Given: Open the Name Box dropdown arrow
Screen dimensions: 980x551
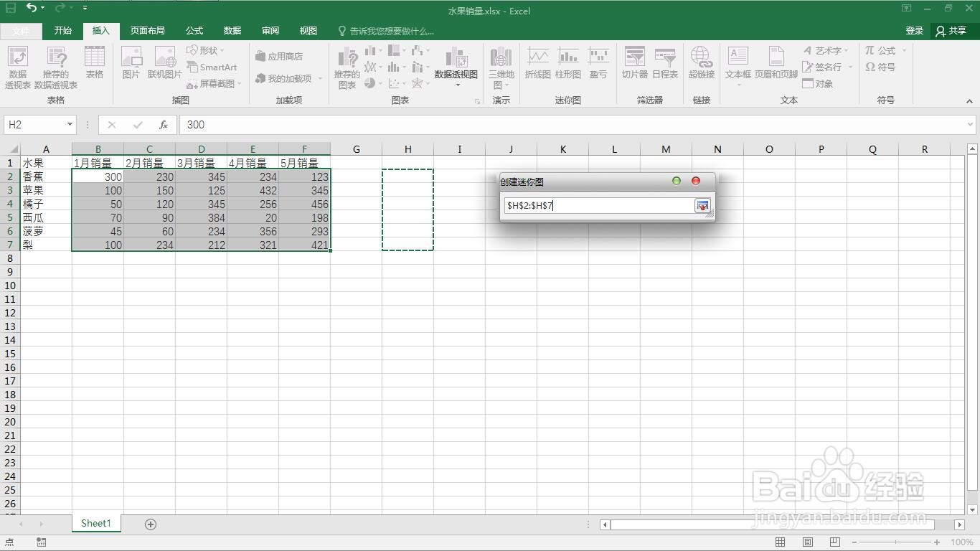Looking at the screenshot, I should point(70,125).
